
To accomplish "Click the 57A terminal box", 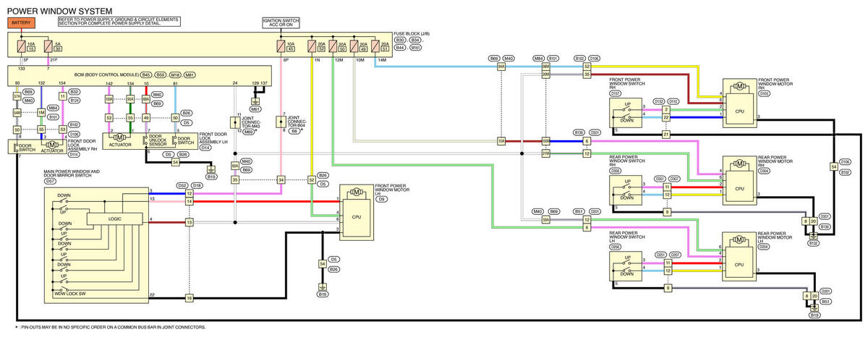I will (17, 98).
